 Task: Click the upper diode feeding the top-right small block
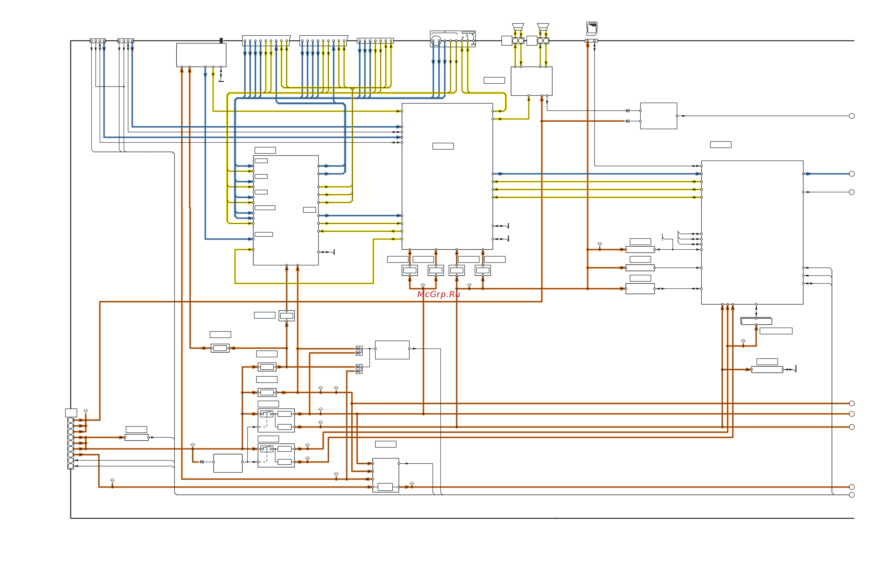coord(628,111)
